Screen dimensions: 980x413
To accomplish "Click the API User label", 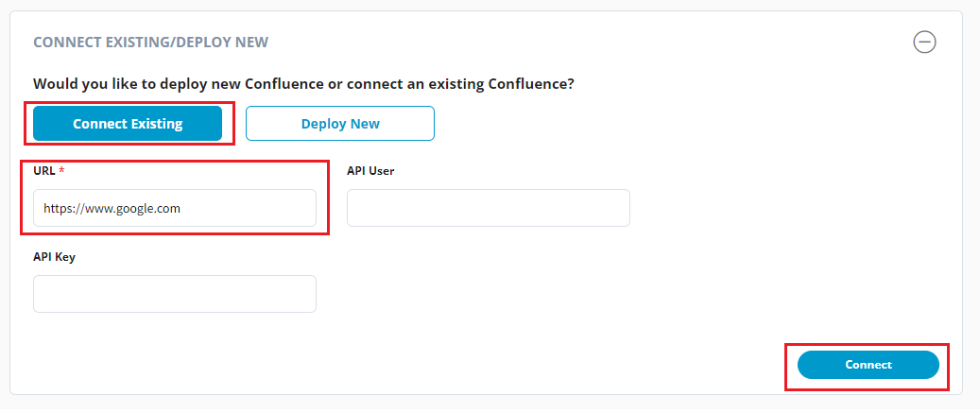I will coord(370,171).
